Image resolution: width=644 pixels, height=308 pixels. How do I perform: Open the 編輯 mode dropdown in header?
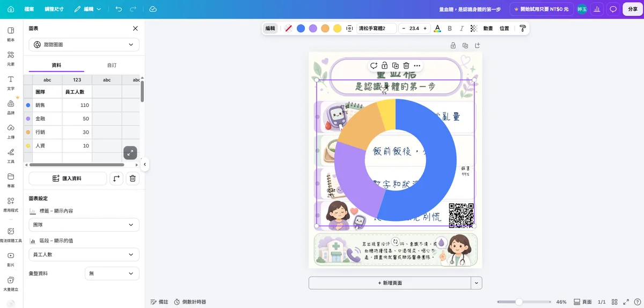[x=88, y=9]
